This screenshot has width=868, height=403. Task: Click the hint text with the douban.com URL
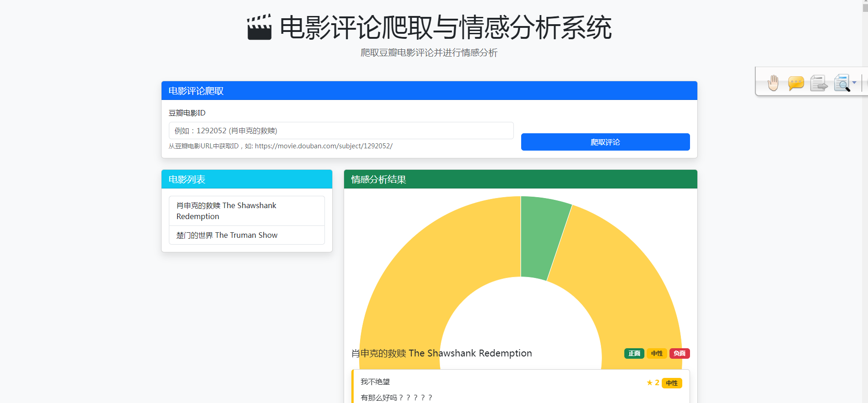[x=281, y=146]
